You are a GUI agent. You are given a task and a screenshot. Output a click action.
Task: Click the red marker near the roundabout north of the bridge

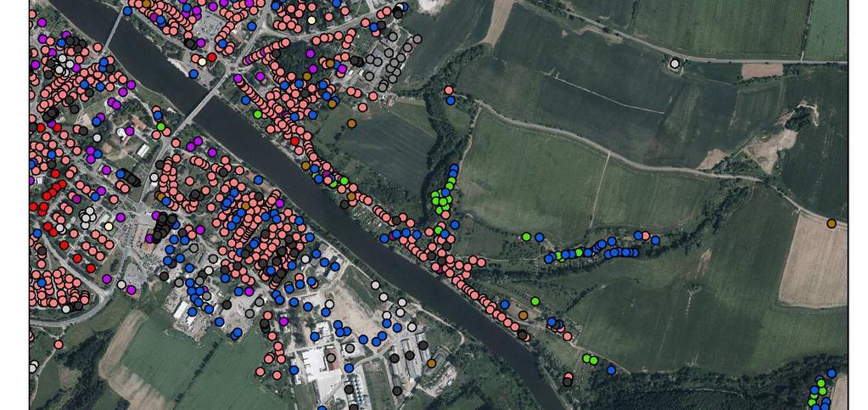pos(211,57)
